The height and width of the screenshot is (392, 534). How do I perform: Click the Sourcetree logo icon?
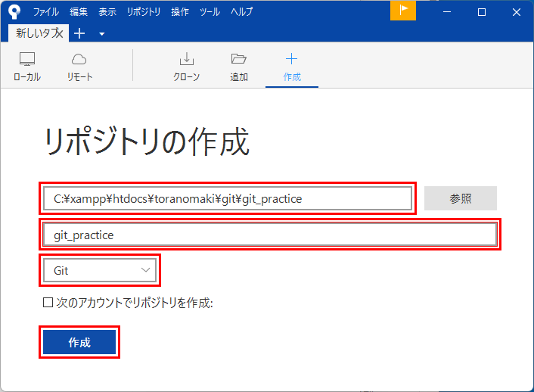pyautogui.click(x=14, y=11)
